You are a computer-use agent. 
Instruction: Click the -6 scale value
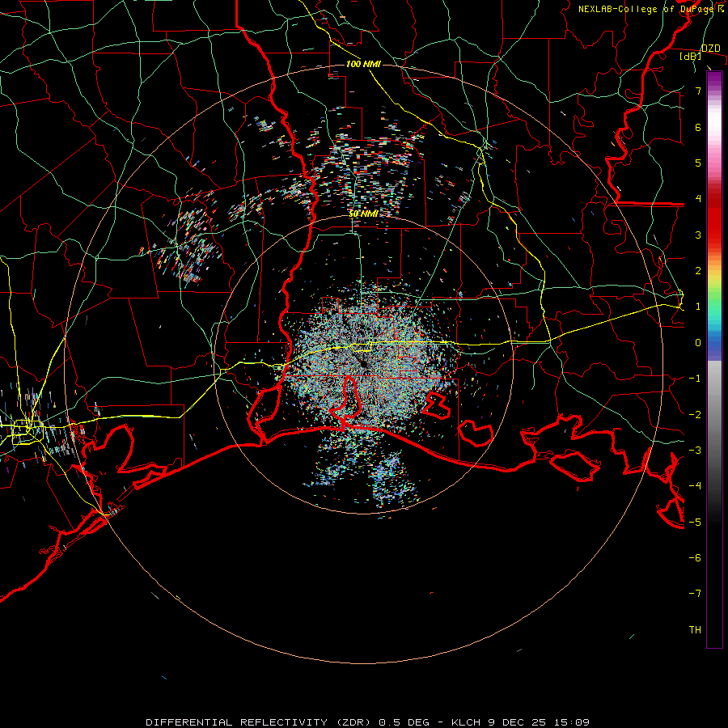695,557
